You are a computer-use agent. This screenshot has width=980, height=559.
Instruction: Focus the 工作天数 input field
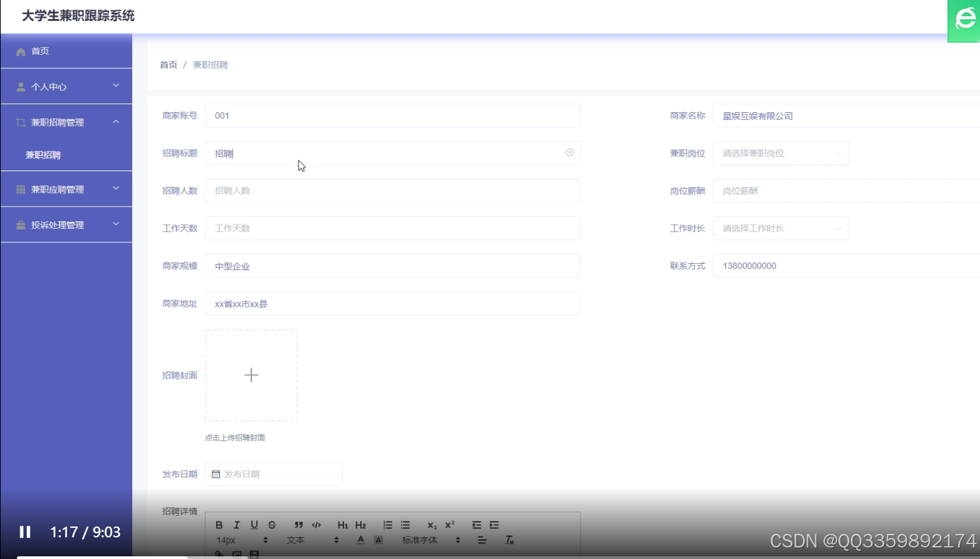393,229
